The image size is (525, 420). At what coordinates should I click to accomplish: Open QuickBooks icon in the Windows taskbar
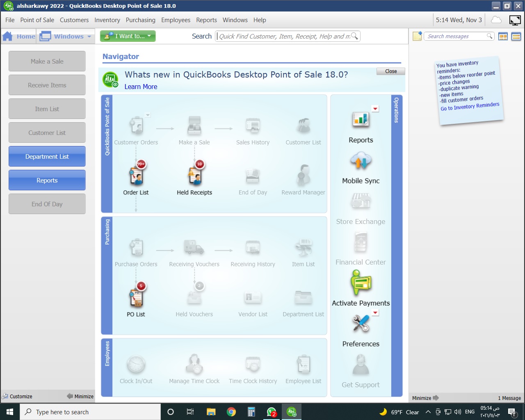pyautogui.click(x=291, y=412)
